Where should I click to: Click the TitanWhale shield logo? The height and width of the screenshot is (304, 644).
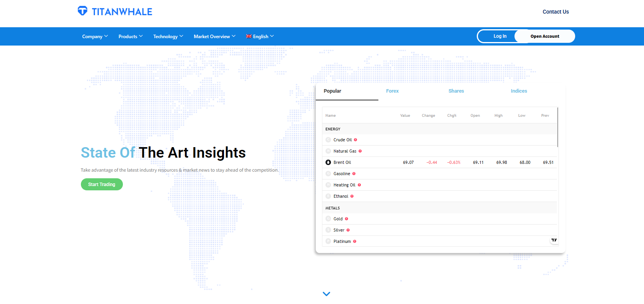coord(82,11)
